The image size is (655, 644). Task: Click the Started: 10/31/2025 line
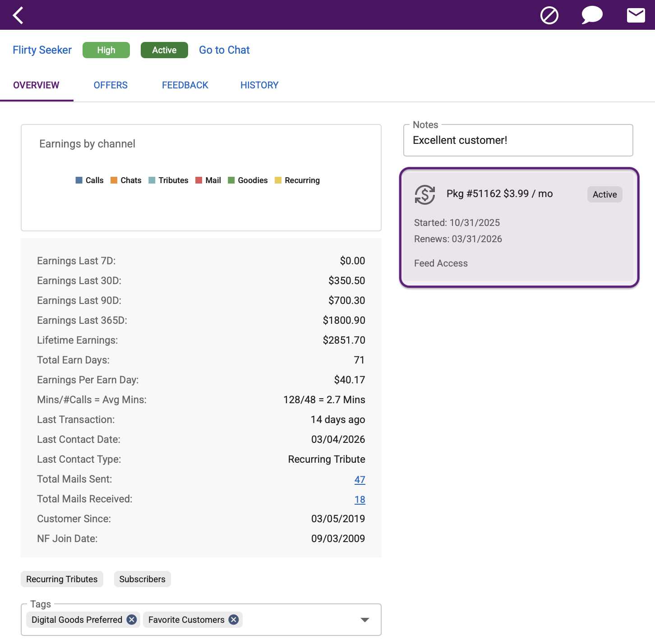click(457, 223)
